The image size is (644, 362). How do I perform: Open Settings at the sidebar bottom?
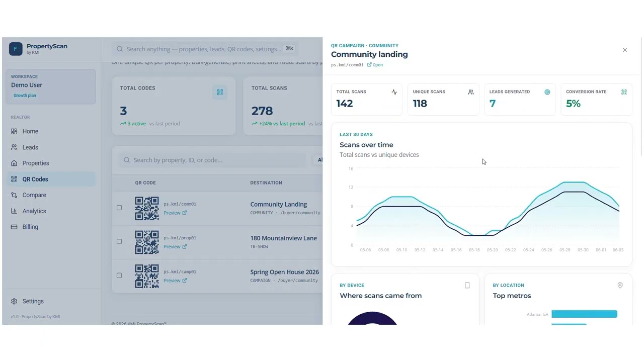click(x=51, y=301)
